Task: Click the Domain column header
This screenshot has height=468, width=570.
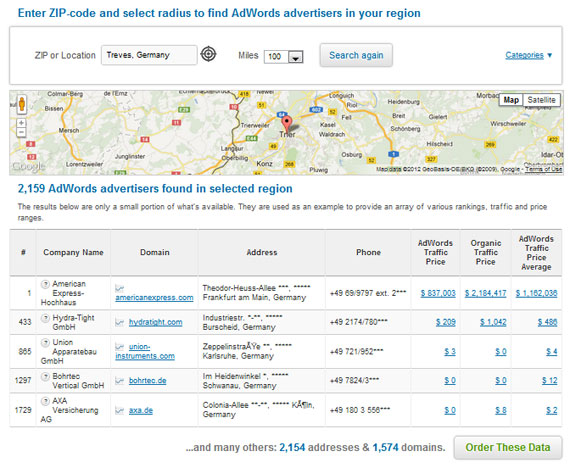Action: pos(154,252)
